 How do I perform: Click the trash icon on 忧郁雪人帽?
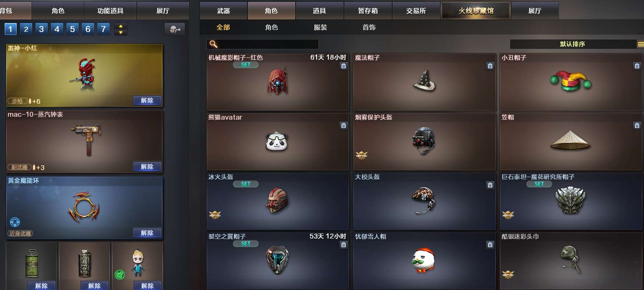pos(490,245)
